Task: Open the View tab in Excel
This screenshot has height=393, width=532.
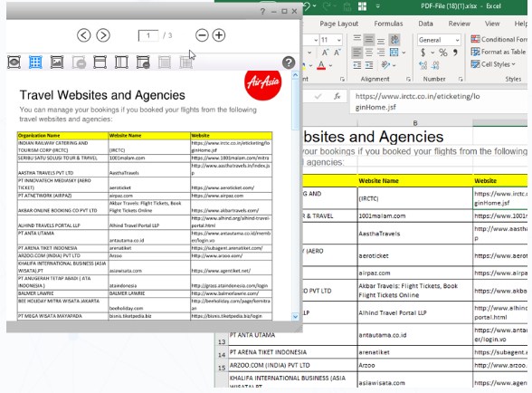Action: [492, 24]
